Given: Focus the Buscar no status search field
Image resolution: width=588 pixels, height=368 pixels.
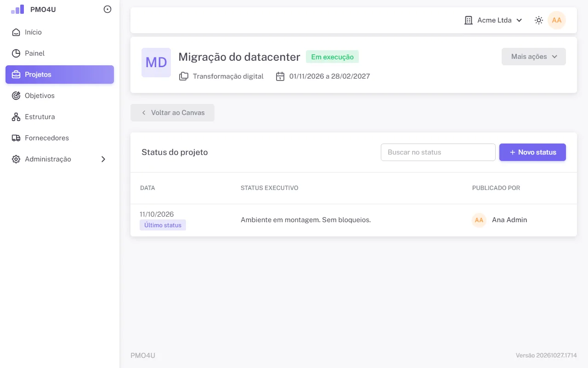Looking at the screenshot, I should pos(438,152).
